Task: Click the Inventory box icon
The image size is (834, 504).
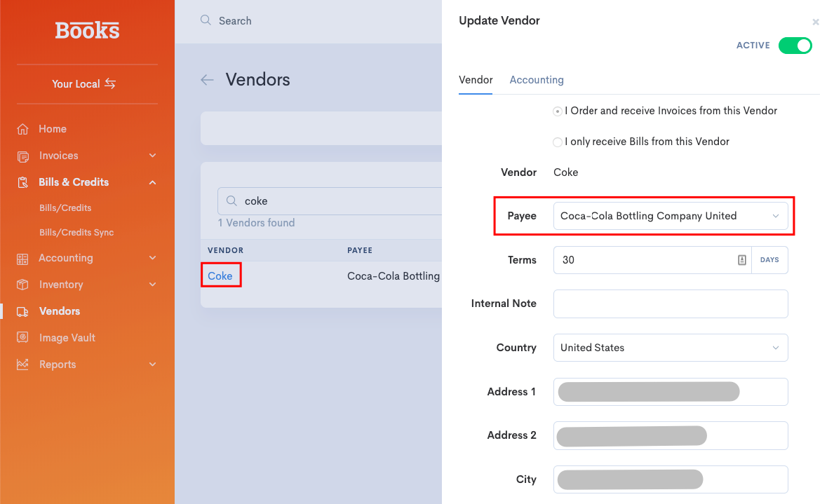Action: pos(23,285)
